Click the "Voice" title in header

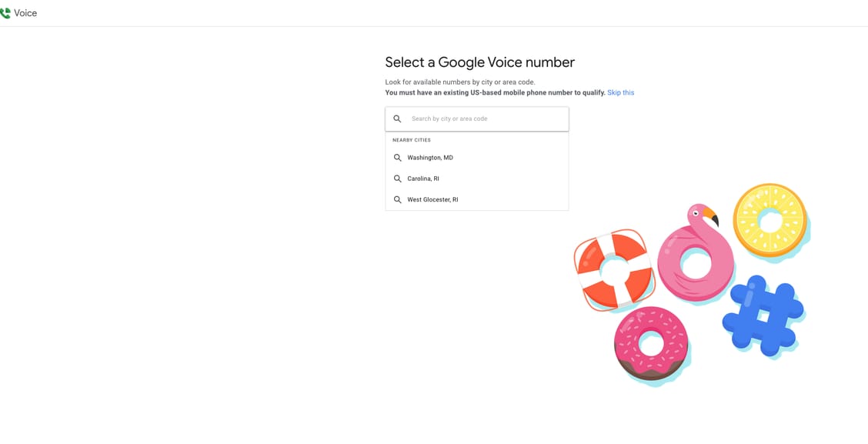tap(25, 13)
